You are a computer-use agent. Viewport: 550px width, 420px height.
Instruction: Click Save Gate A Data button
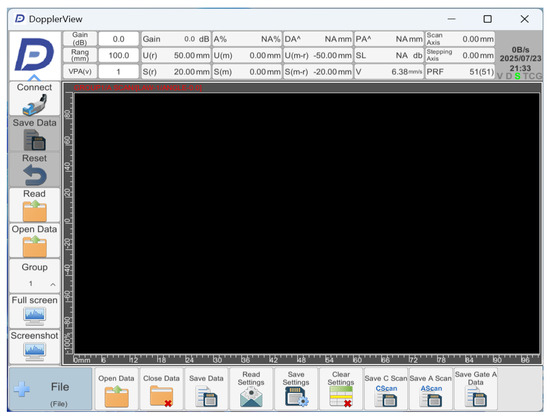(x=476, y=389)
